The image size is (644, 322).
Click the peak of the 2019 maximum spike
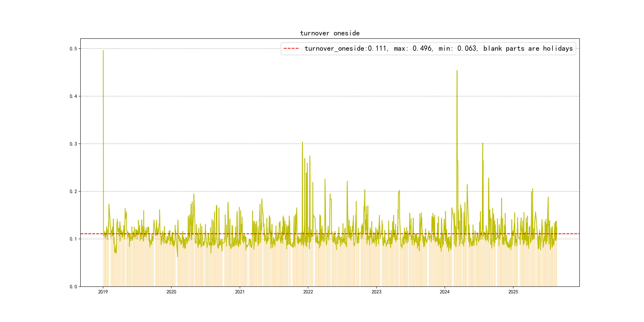[103, 51]
